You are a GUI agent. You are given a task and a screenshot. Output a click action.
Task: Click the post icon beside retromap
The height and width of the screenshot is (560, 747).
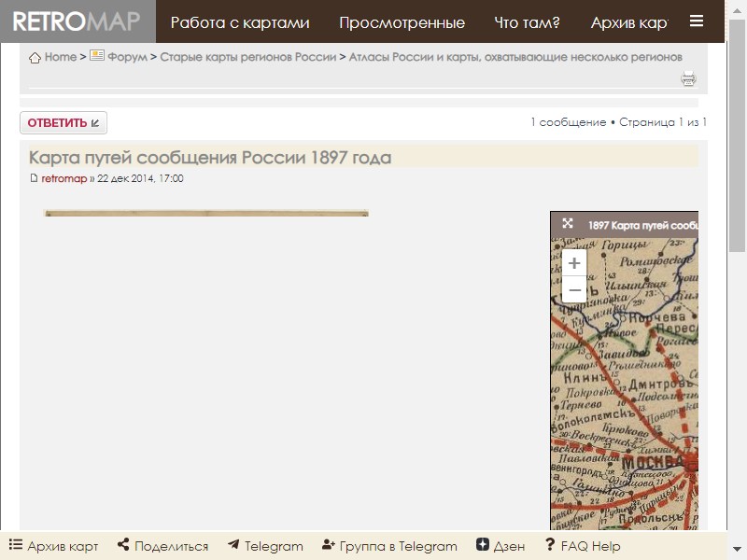point(34,178)
